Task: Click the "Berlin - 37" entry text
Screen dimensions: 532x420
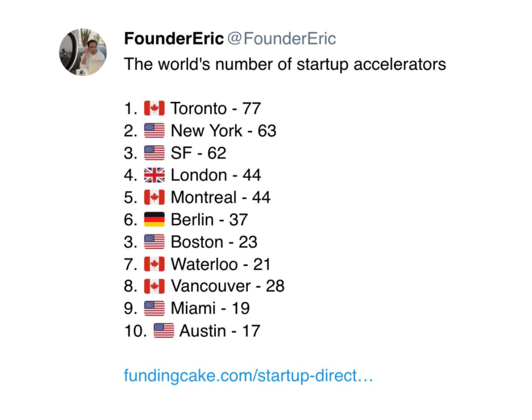Action: click(x=209, y=220)
